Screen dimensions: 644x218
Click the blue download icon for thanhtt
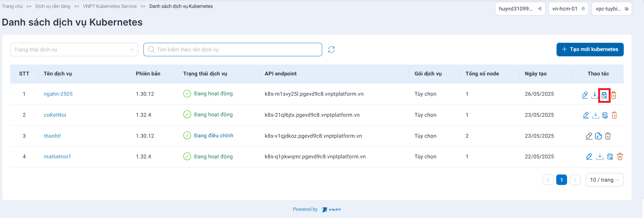[x=598, y=136]
